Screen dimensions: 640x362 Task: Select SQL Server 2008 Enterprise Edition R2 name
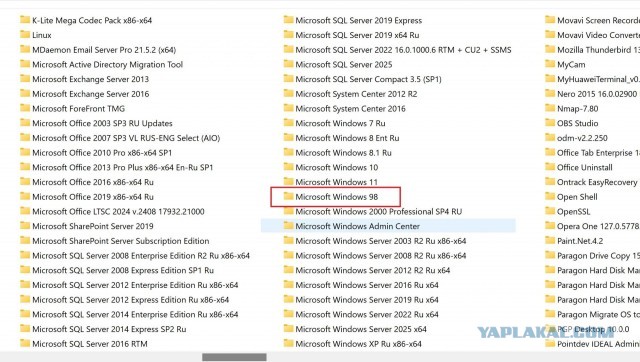(141, 255)
